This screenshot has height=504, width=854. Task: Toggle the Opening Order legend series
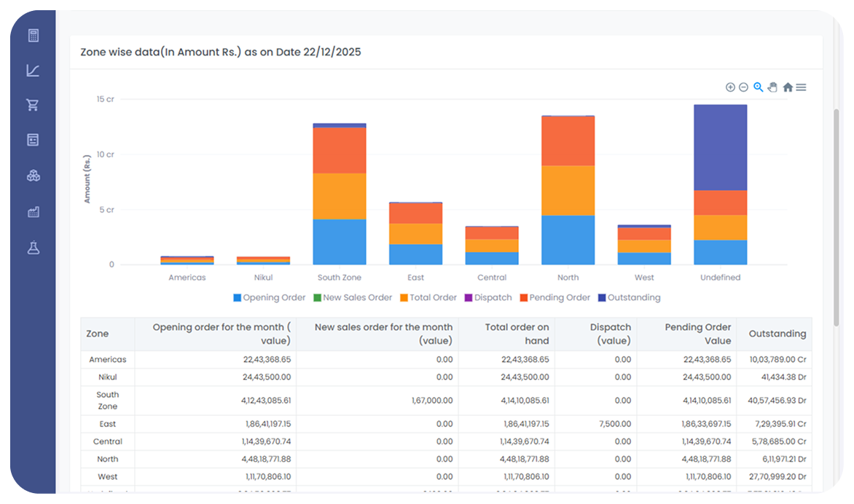pyautogui.click(x=269, y=298)
